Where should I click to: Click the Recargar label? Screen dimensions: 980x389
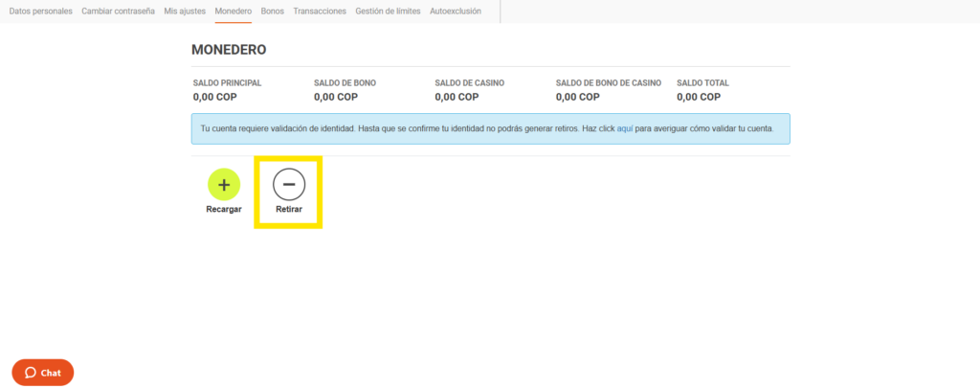(x=224, y=210)
